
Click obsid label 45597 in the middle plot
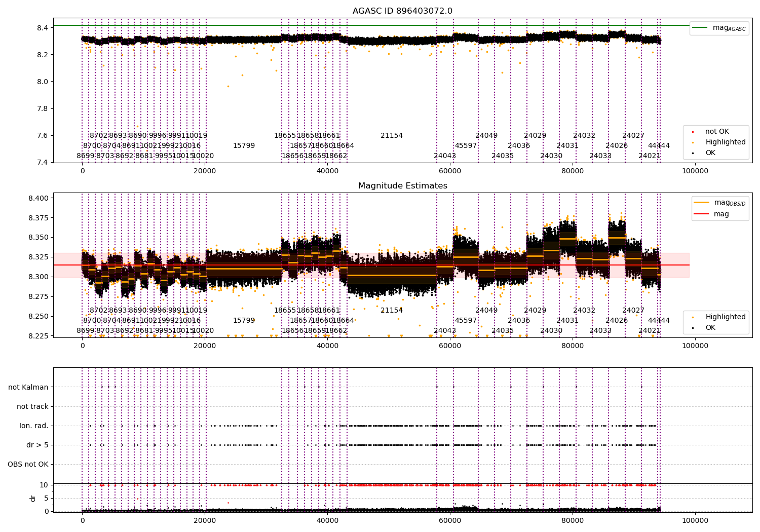click(x=466, y=321)
